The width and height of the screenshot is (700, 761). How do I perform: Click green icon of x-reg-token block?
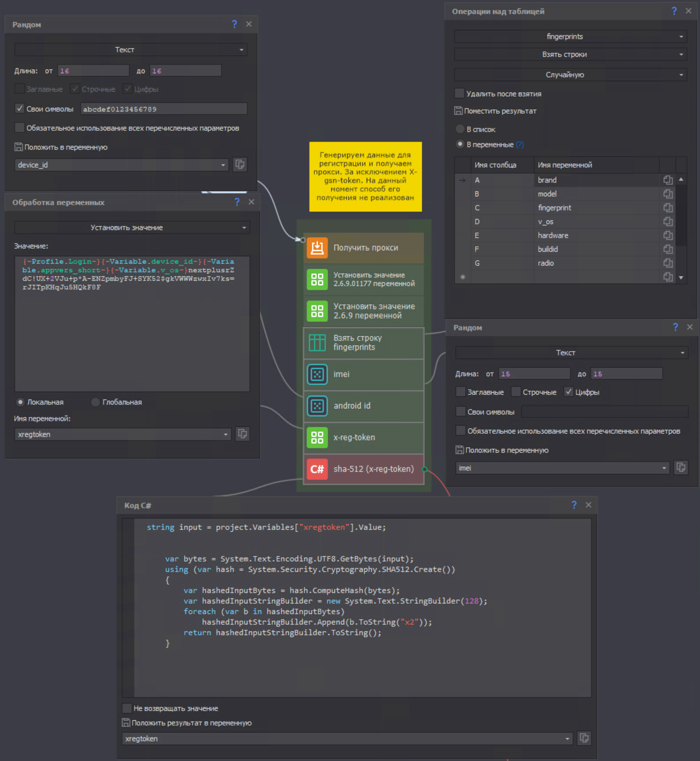(317, 437)
